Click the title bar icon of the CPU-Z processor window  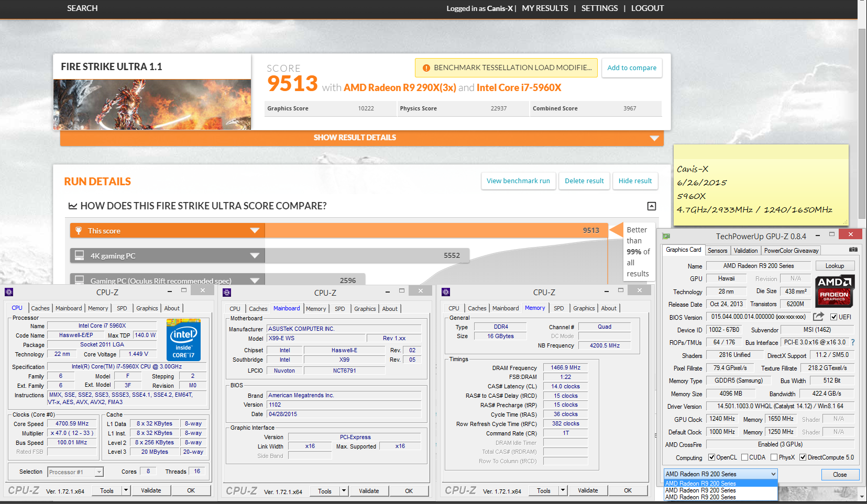tap(9, 292)
